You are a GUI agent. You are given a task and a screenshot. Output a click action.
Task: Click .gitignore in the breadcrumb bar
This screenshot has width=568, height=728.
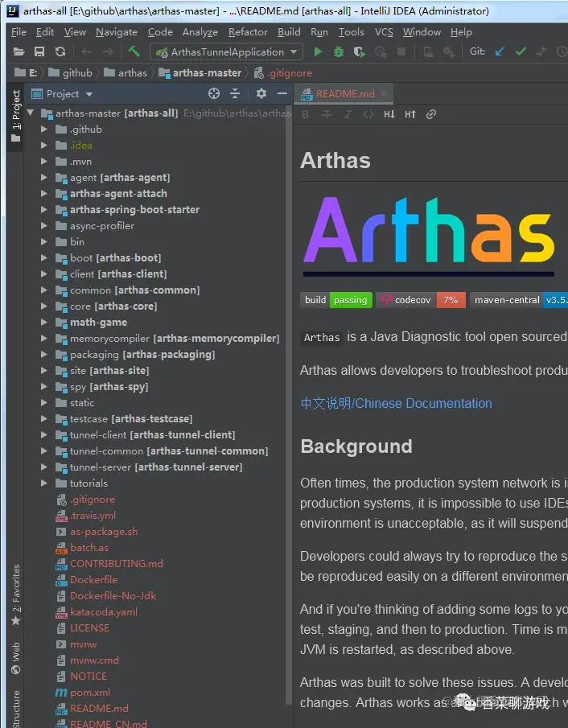[x=283, y=73]
